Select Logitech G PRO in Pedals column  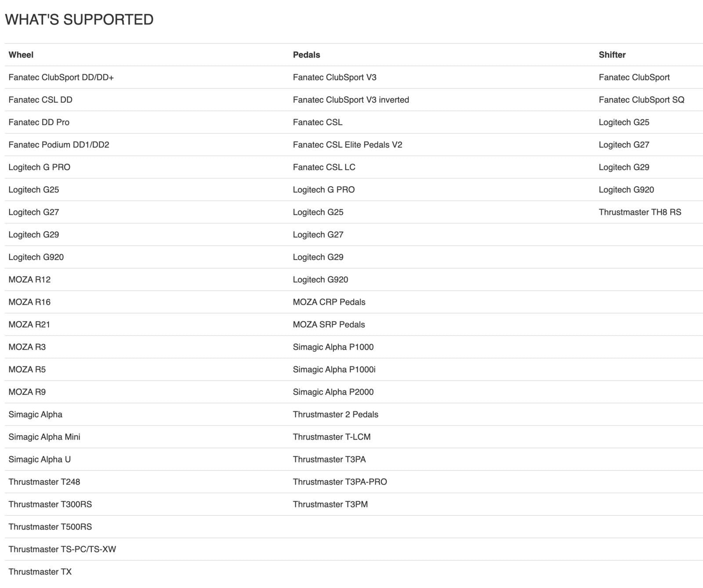point(323,190)
